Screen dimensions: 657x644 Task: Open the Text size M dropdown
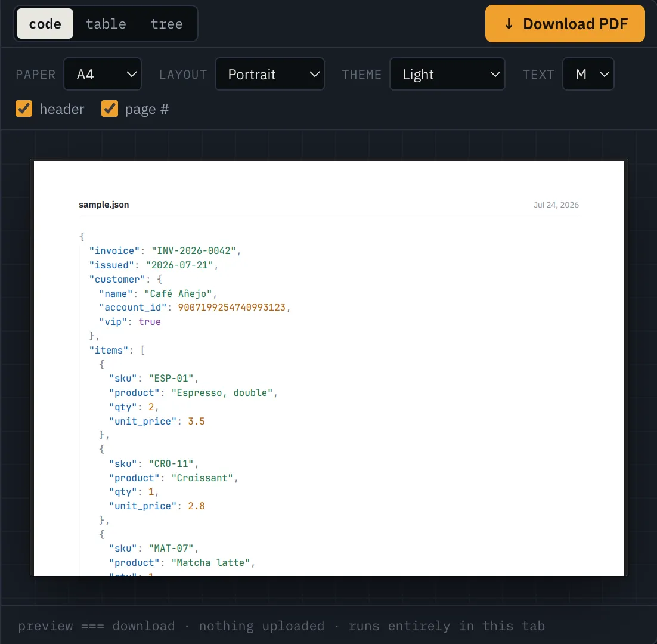588,74
